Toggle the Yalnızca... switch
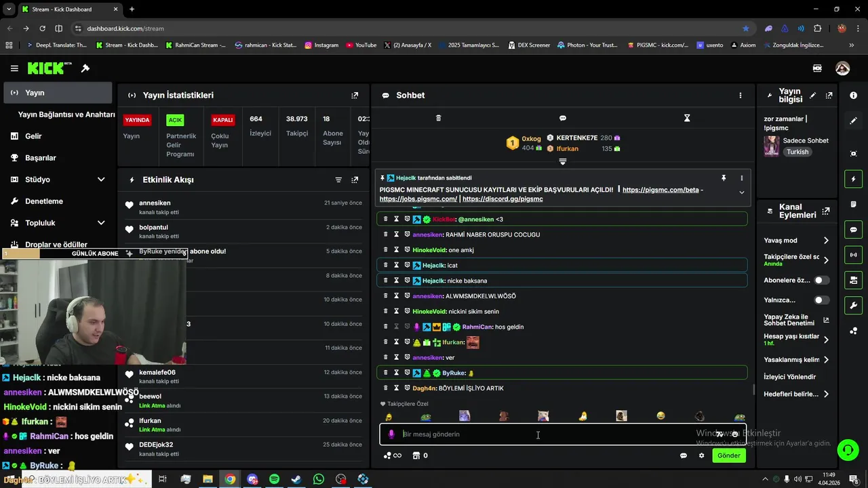868x488 pixels. (x=821, y=300)
